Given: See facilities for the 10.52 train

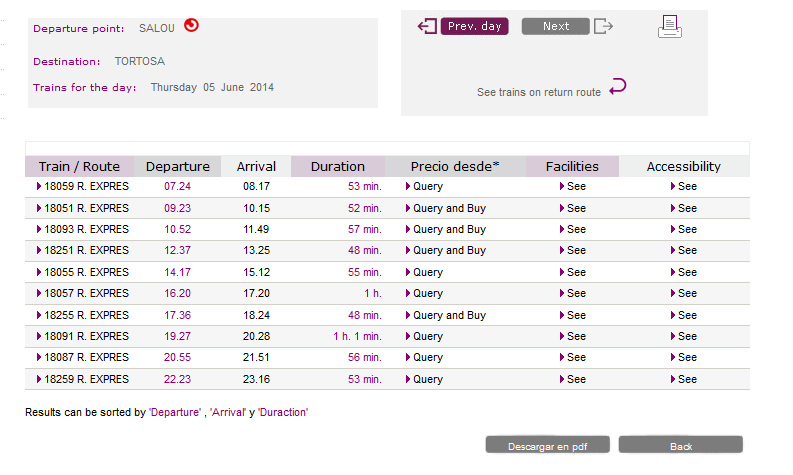Looking at the screenshot, I should pyautogui.click(x=572, y=229).
